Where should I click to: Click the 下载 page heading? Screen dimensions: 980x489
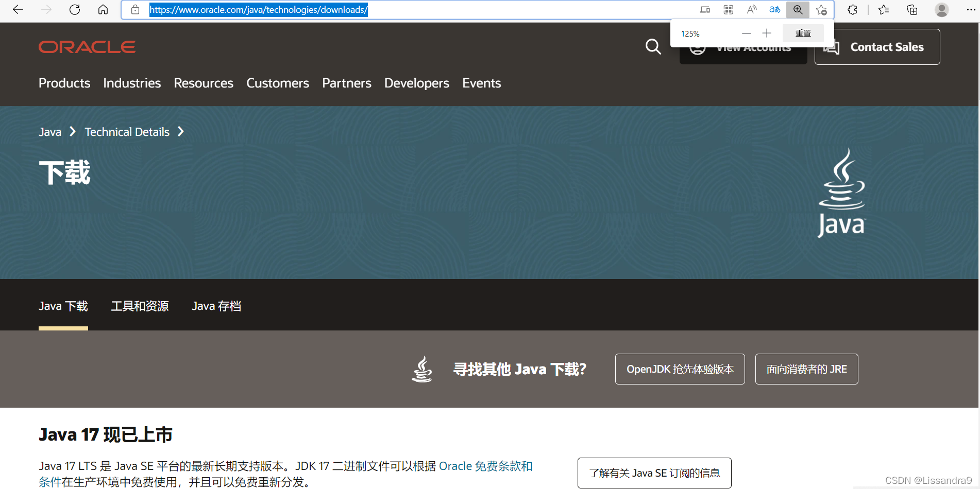tap(64, 172)
